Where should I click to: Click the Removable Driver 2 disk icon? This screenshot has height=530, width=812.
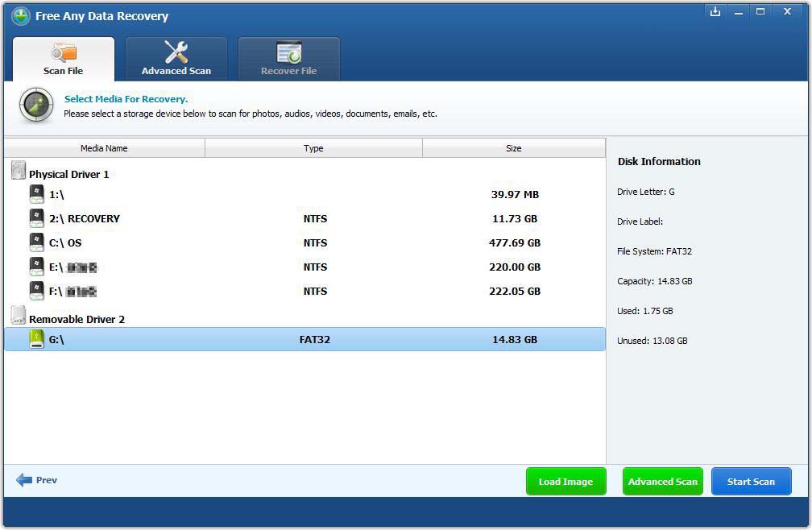pos(18,316)
